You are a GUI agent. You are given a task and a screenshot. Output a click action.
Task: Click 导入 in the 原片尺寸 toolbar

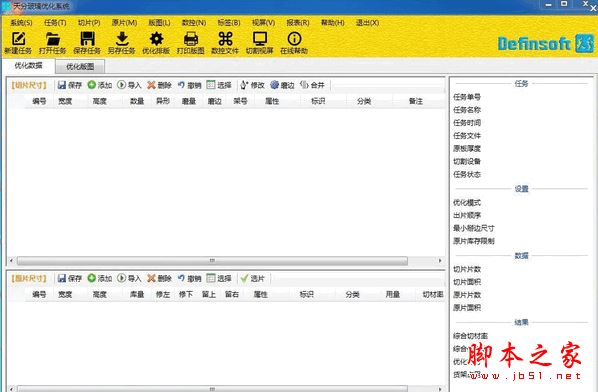[129, 278]
